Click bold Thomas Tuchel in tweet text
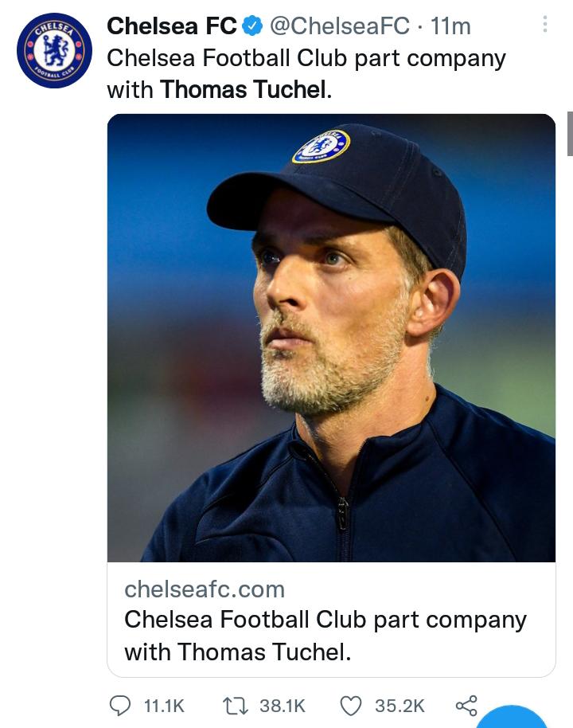The image size is (573, 728). point(243,90)
